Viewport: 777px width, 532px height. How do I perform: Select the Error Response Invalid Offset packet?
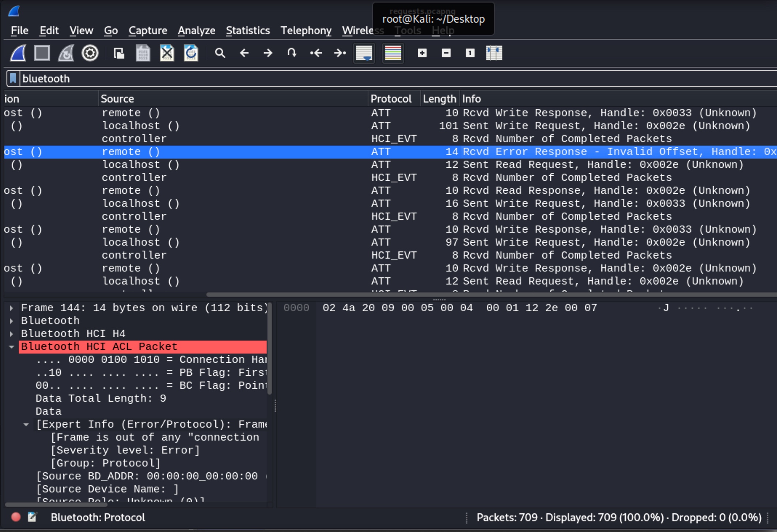tap(390, 152)
